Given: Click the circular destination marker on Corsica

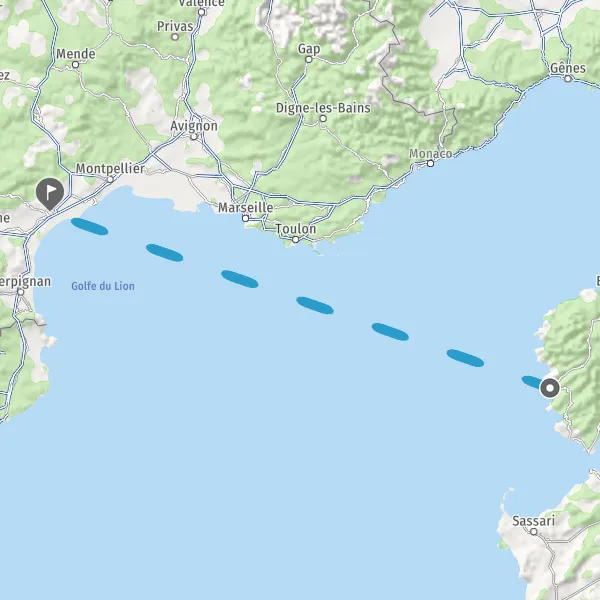Looking at the screenshot, I should 550,388.
